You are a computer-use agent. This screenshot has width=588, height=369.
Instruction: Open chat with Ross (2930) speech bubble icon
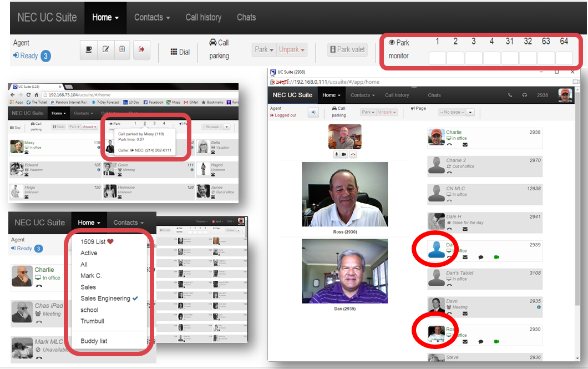coord(481,342)
